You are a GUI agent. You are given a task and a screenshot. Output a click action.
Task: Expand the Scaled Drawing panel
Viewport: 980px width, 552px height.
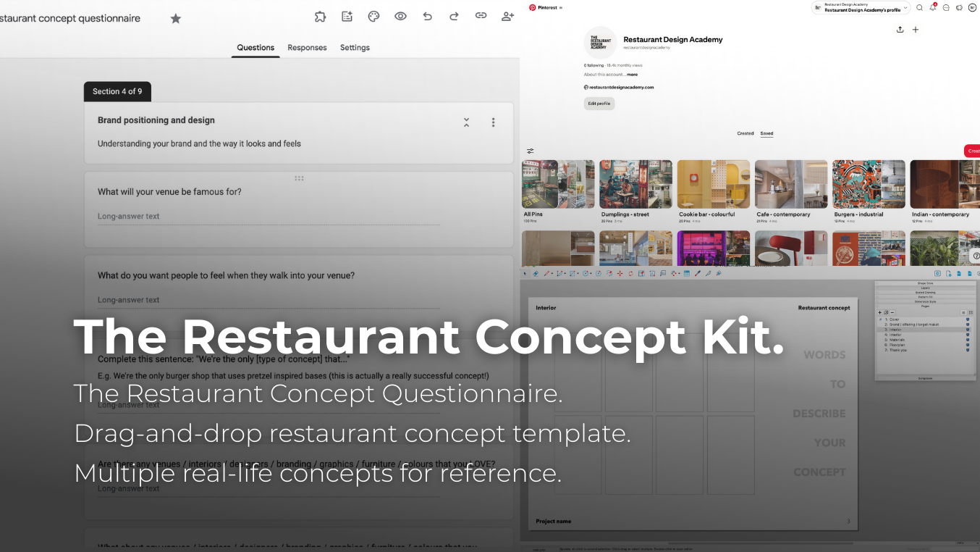pos(925,293)
